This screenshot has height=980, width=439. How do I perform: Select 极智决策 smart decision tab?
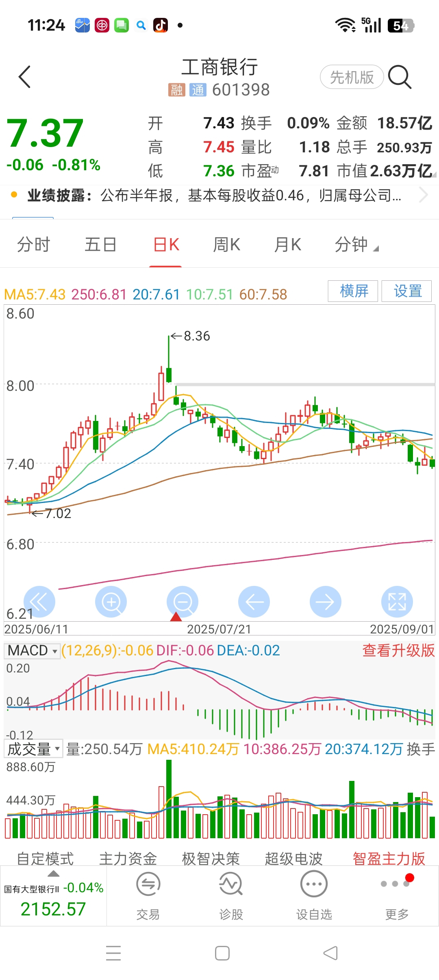point(211,859)
